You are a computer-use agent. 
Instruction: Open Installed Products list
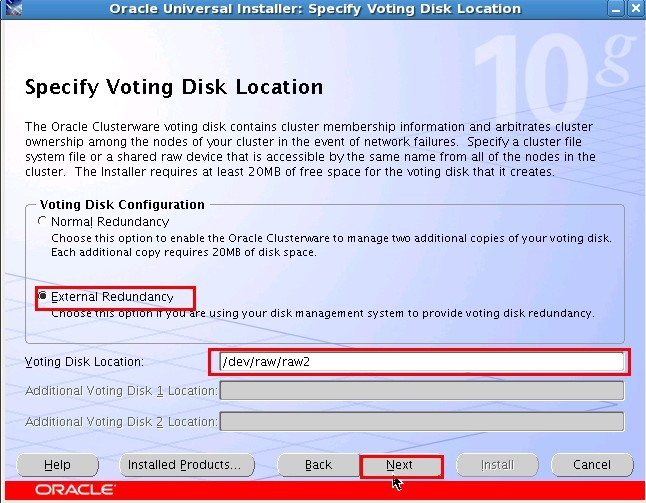point(187,465)
